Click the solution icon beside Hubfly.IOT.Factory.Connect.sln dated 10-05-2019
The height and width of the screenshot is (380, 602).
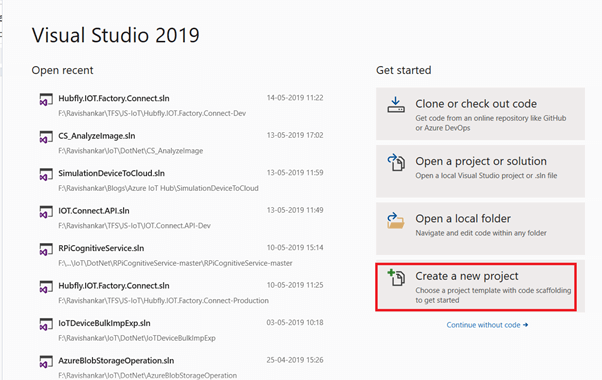tap(46, 287)
